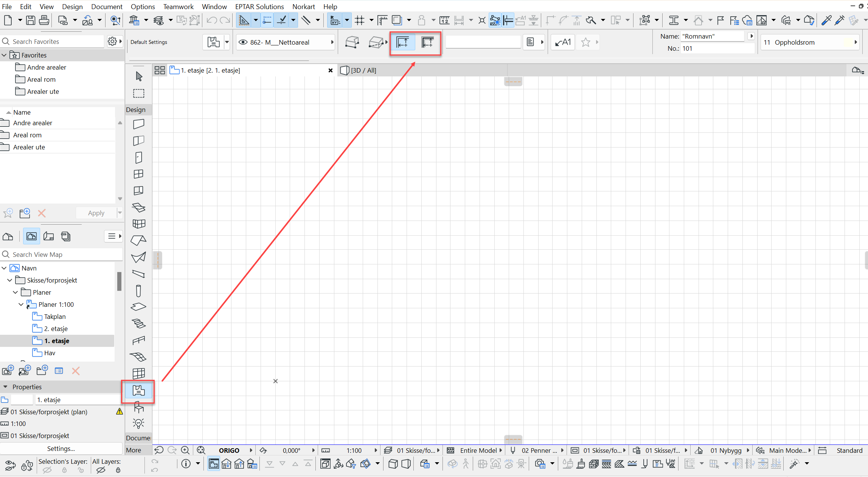
Task: Select the Marquee tool
Action: coord(139,93)
